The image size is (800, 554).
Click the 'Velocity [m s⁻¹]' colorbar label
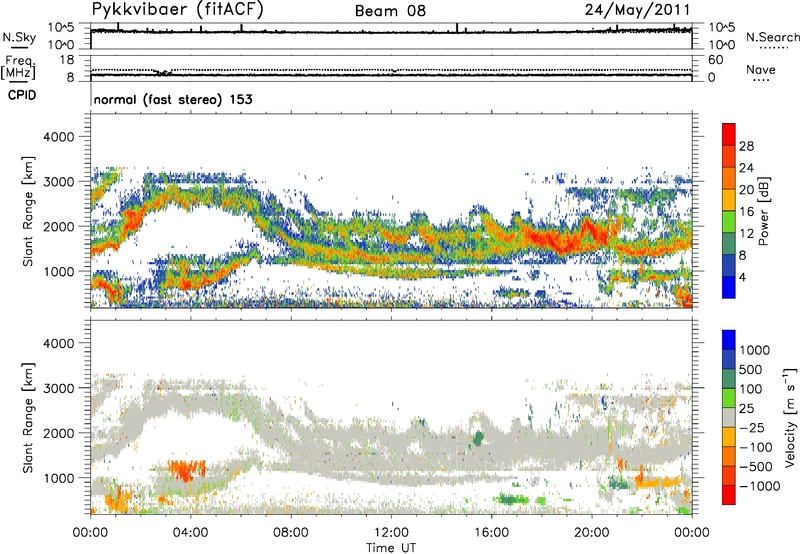(790, 417)
